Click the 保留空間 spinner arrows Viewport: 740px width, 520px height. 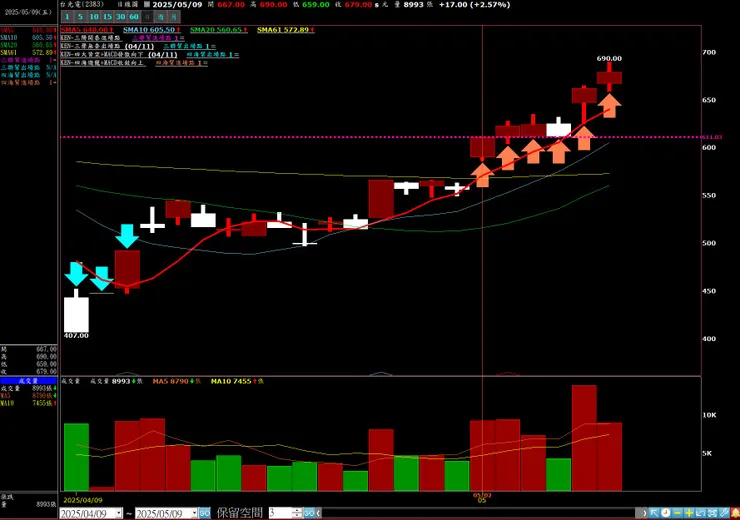tap(297, 513)
